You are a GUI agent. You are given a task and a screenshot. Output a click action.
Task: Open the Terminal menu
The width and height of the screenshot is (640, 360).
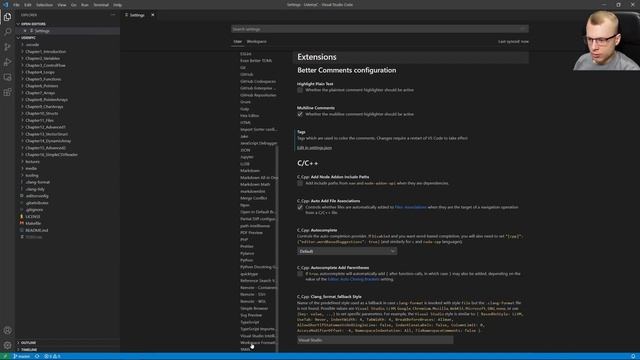pyautogui.click(x=101, y=5)
